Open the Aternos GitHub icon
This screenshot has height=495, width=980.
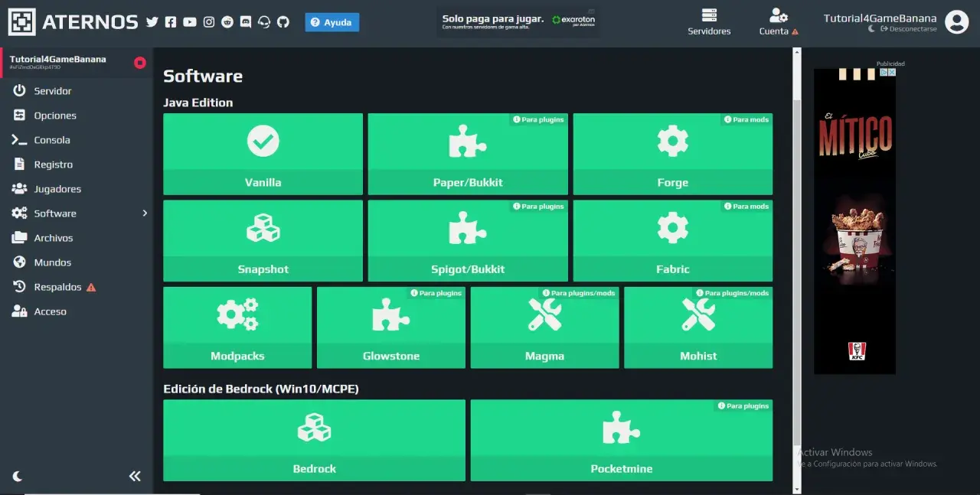tap(283, 22)
